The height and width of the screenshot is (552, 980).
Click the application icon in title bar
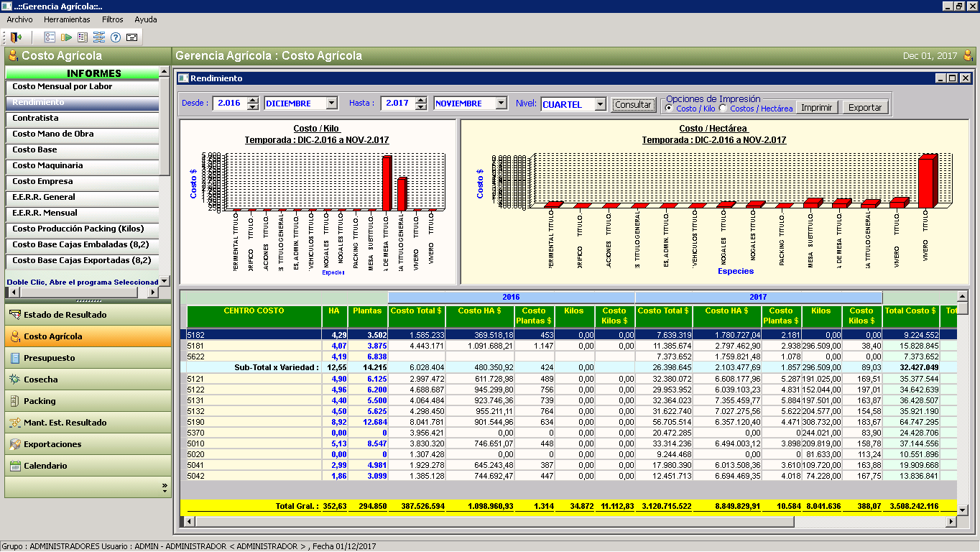(6, 6)
